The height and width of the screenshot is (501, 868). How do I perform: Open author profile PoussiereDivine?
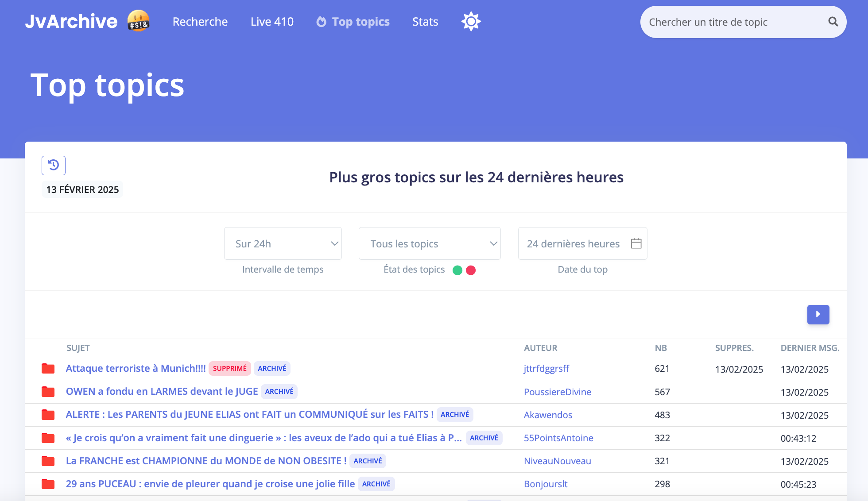tap(557, 392)
